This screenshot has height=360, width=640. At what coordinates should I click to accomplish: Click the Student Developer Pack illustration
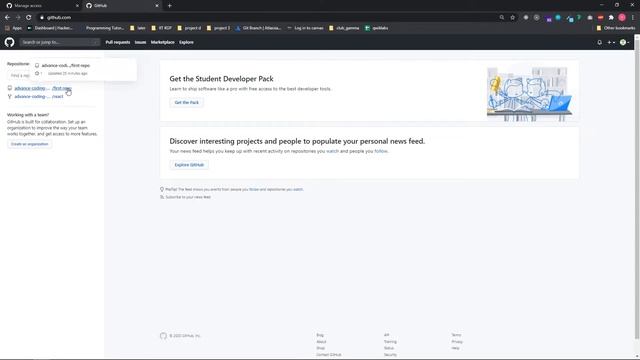click(529, 94)
